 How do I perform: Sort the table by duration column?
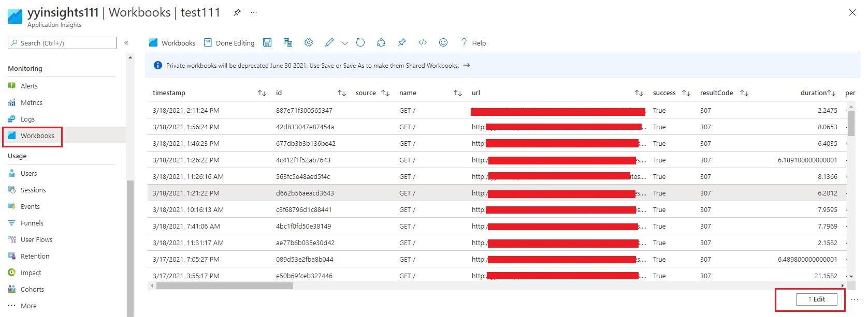[832, 93]
